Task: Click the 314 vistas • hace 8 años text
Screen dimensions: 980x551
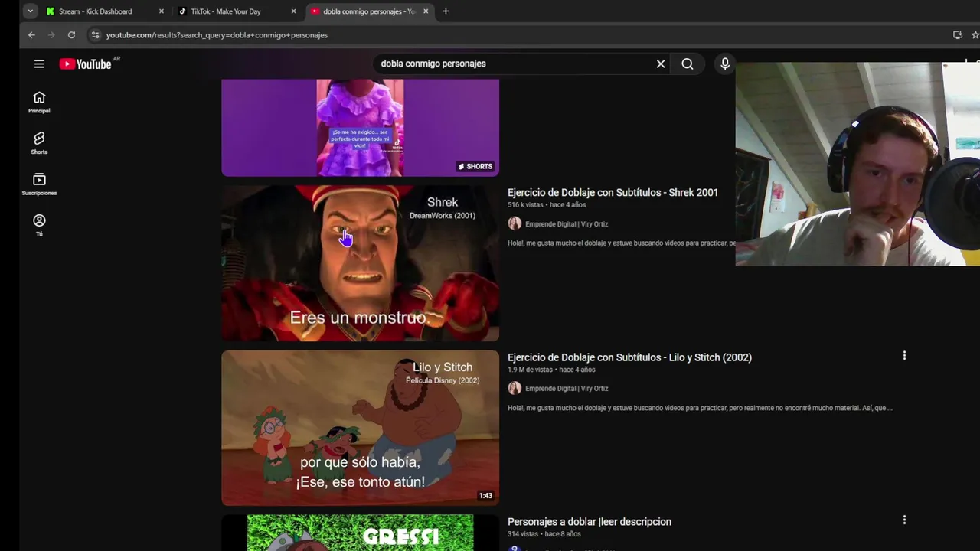Action: pos(544,534)
